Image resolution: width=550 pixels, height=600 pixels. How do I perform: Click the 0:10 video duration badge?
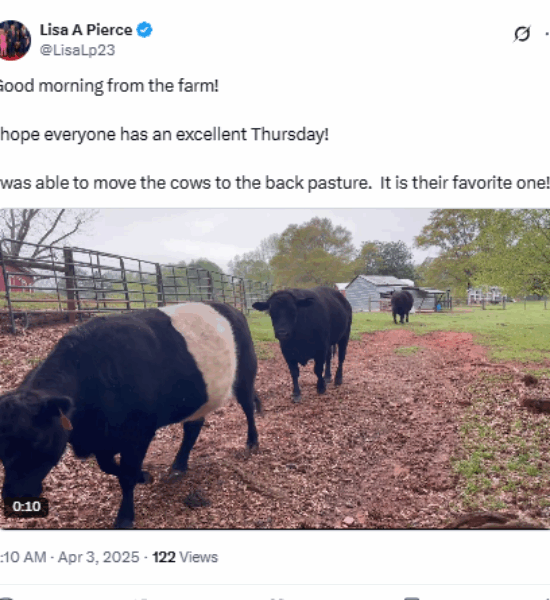coord(26,507)
